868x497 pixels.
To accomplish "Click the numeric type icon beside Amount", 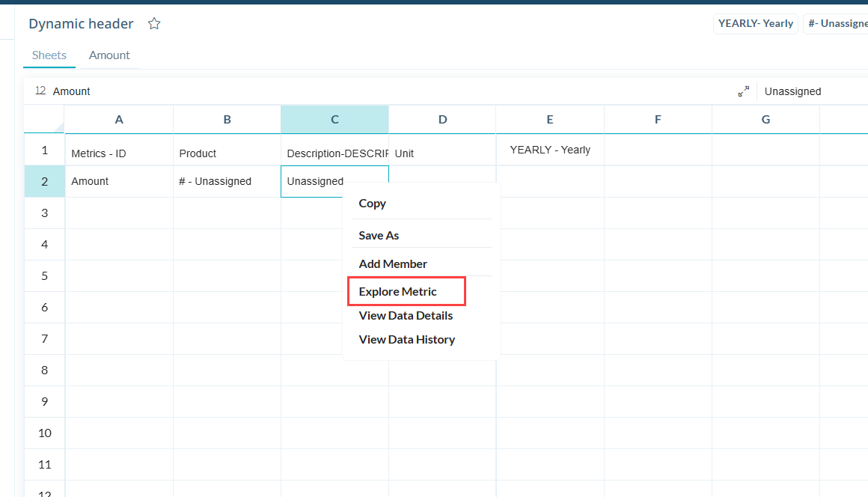I will tap(40, 91).
